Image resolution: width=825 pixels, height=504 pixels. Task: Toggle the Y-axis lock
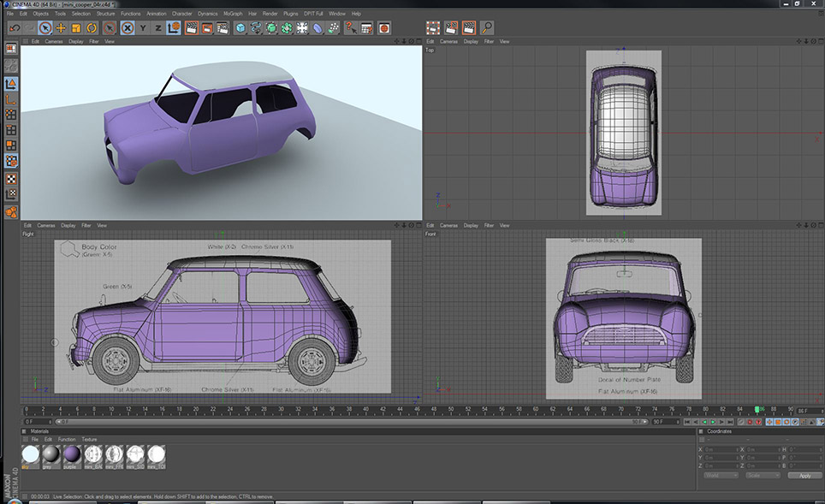pyautogui.click(x=143, y=28)
